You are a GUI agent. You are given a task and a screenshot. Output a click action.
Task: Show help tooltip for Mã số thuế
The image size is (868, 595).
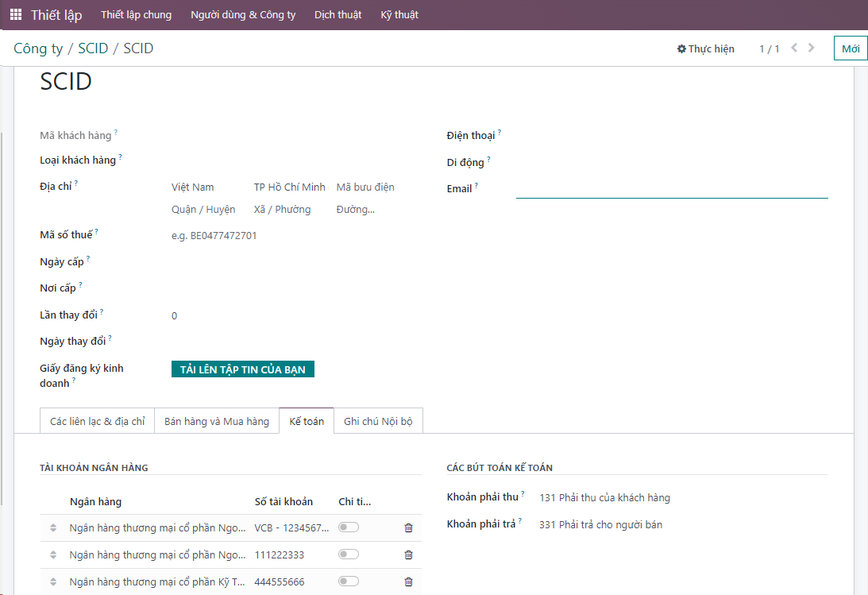click(96, 231)
